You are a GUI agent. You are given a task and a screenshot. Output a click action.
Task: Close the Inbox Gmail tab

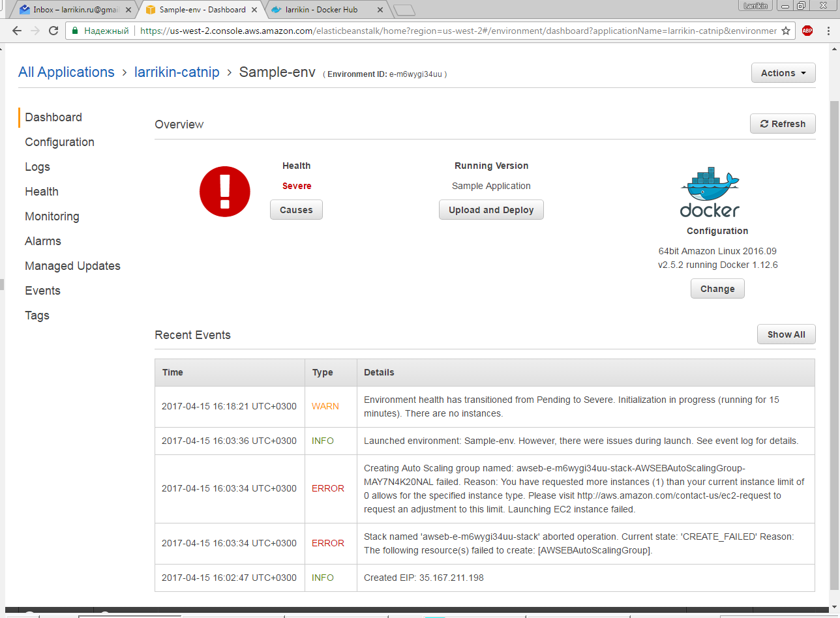128,10
